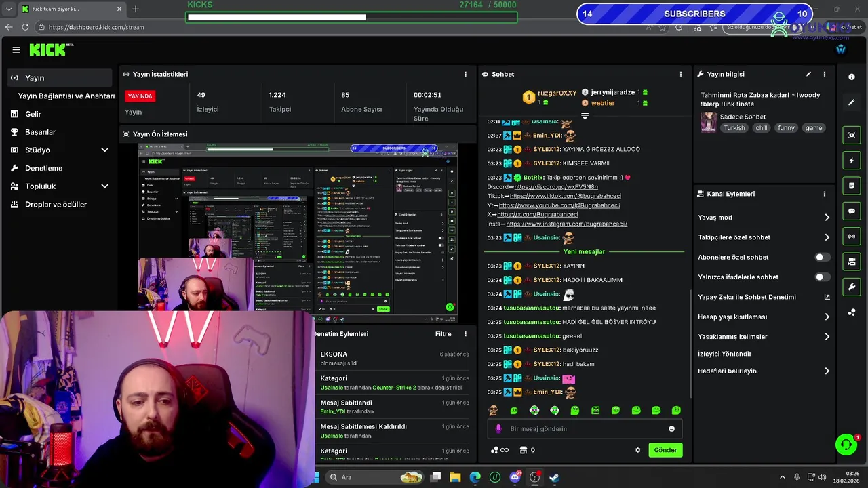The height and width of the screenshot is (488, 868).
Task: Insert the first sunglasses emote from the quick row
Action: point(493,410)
